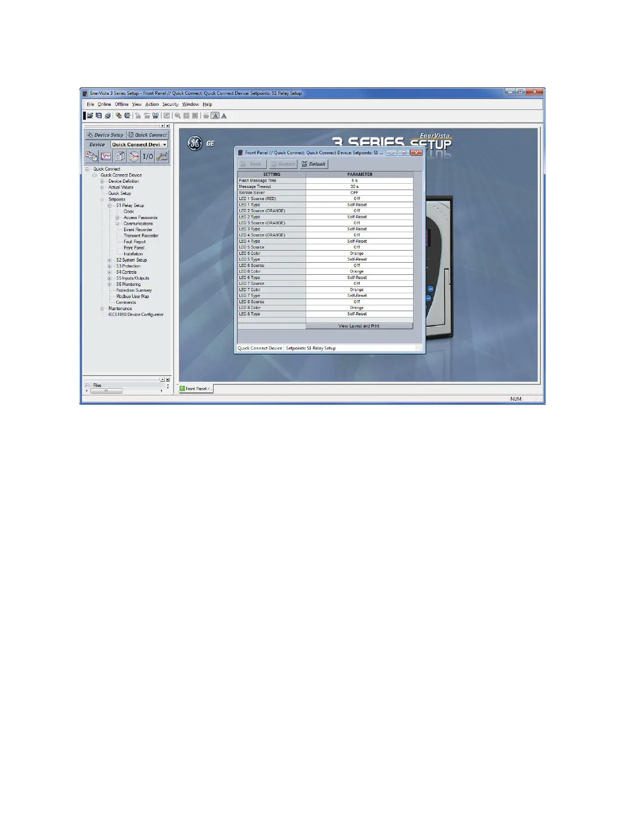Click the stacked pages icon under Device
Screen dimensions: 644x834
pos(120,156)
